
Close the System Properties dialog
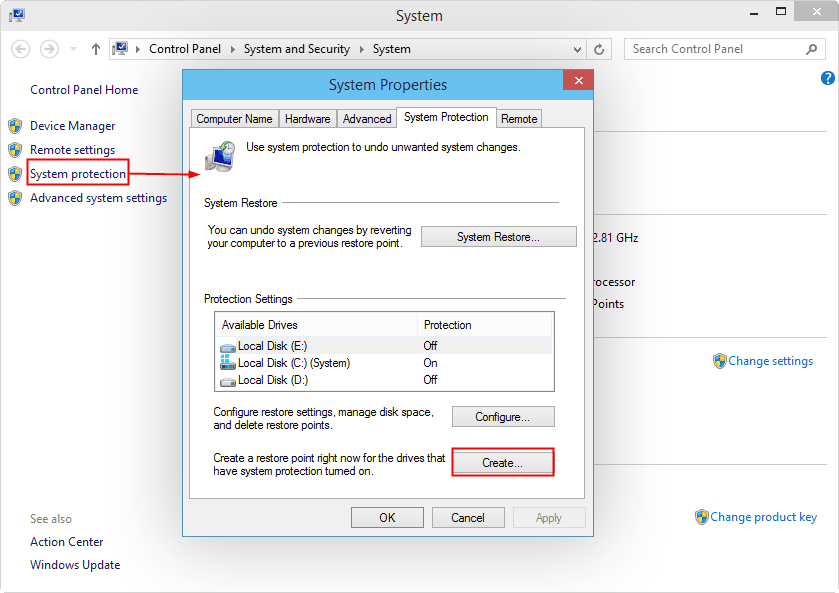pyautogui.click(x=578, y=80)
